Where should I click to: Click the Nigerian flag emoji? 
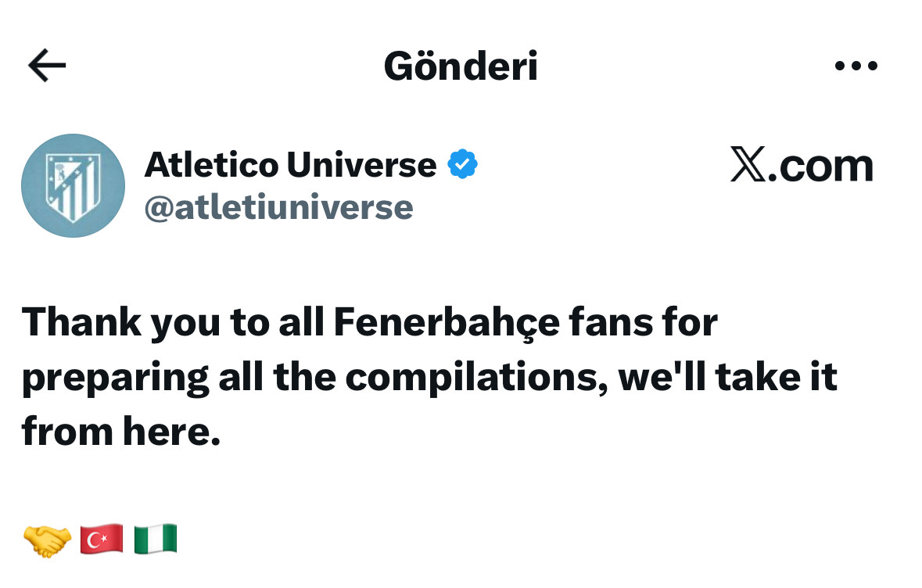click(x=156, y=540)
